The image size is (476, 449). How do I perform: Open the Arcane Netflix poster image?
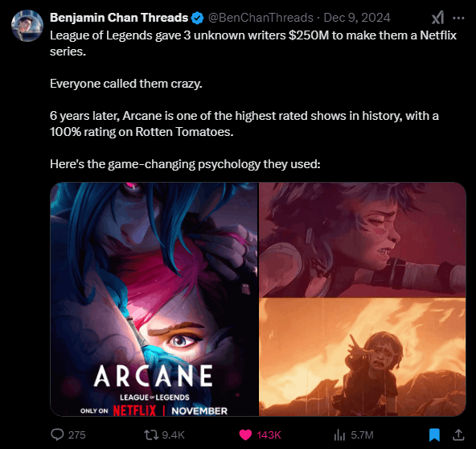154,299
